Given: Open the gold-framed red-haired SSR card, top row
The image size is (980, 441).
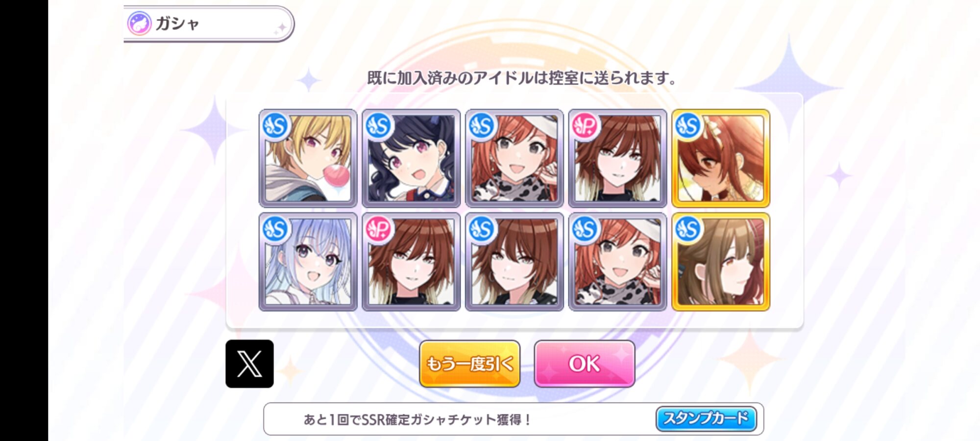Looking at the screenshot, I should (721, 158).
